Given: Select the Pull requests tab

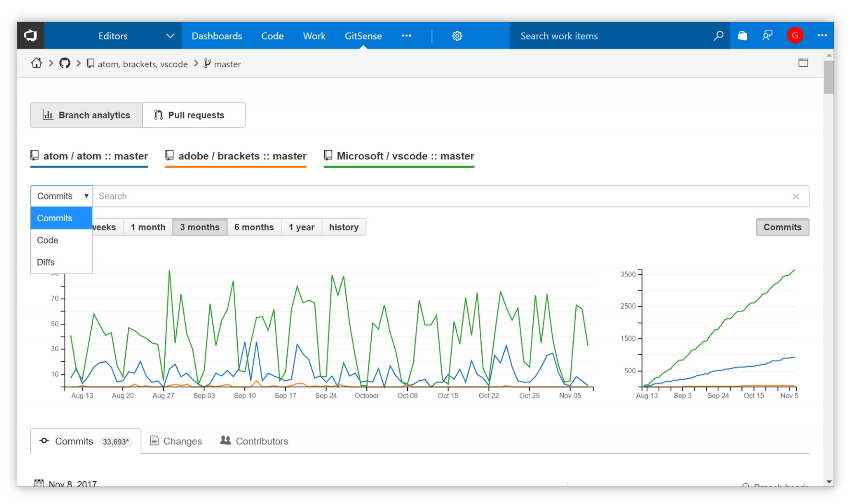Looking at the screenshot, I should (x=194, y=115).
